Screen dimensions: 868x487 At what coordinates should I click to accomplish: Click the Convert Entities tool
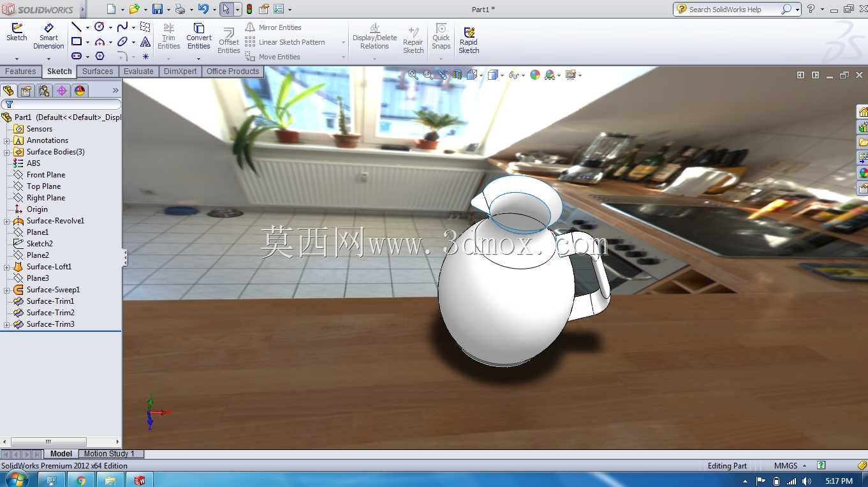tap(199, 36)
